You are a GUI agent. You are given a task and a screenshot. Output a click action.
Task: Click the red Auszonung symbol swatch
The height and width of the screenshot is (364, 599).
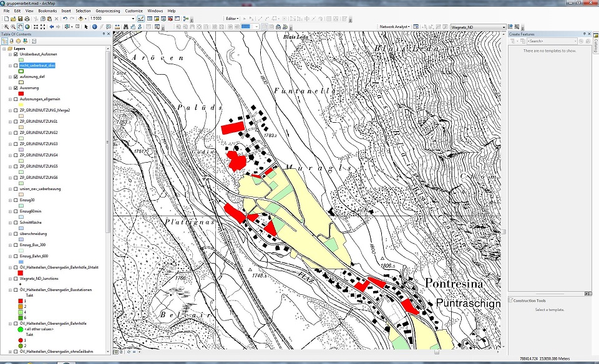tap(21, 93)
